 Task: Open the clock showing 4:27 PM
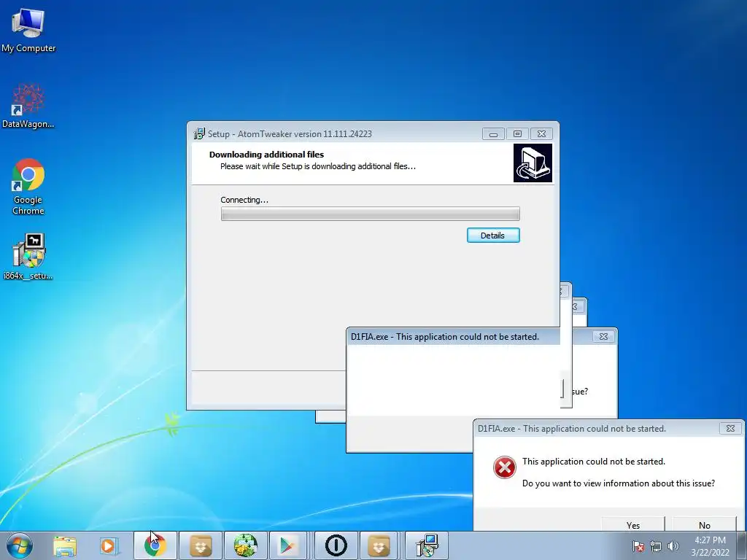click(710, 546)
